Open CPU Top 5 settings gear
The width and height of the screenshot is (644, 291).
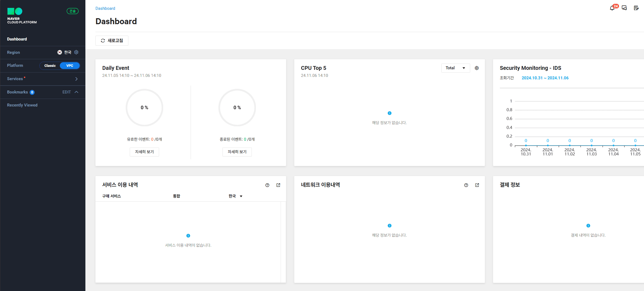pos(477,68)
